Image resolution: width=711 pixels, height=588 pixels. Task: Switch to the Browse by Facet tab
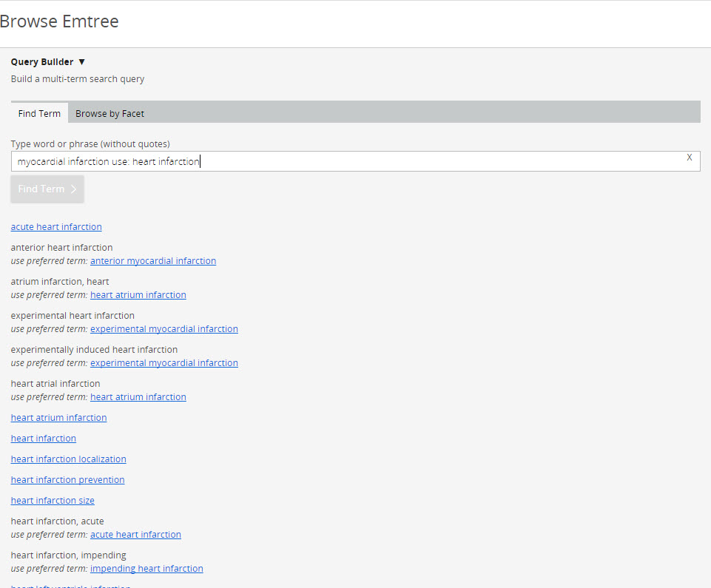[x=109, y=113]
